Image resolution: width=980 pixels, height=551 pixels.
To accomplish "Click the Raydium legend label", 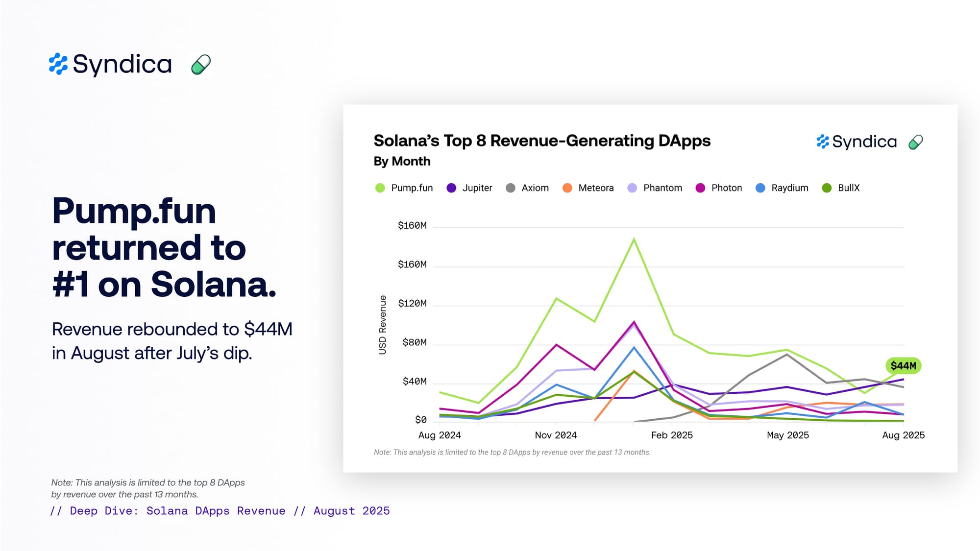I will pos(789,188).
